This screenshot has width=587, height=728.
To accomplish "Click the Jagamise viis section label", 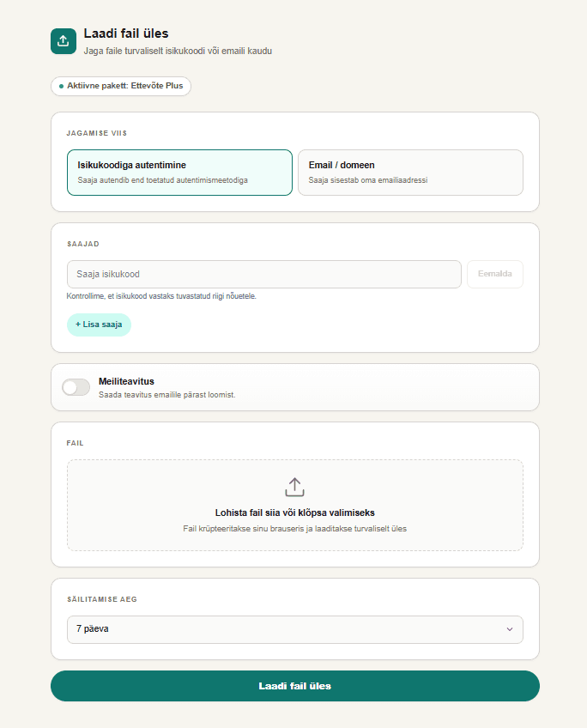I will pos(96,133).
